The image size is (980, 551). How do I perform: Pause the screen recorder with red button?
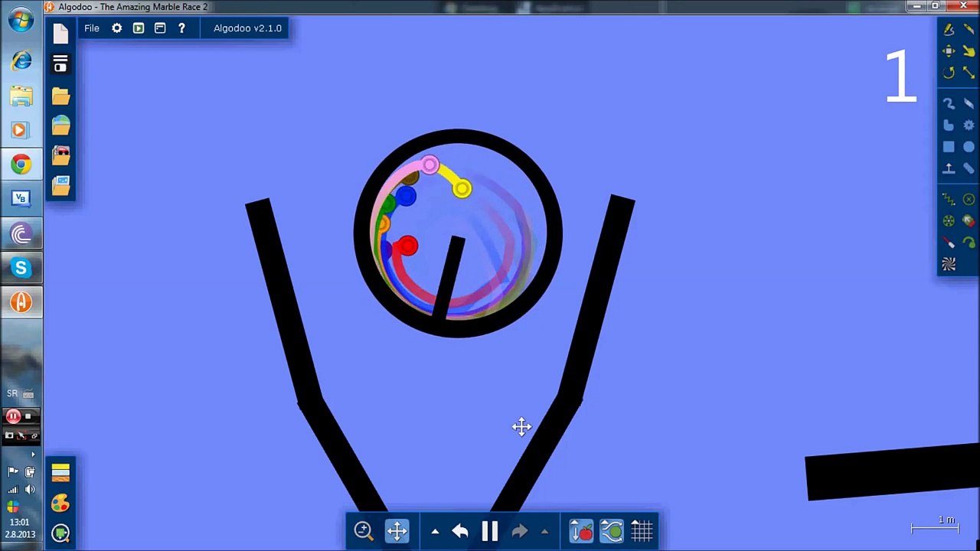pos(13,416)
